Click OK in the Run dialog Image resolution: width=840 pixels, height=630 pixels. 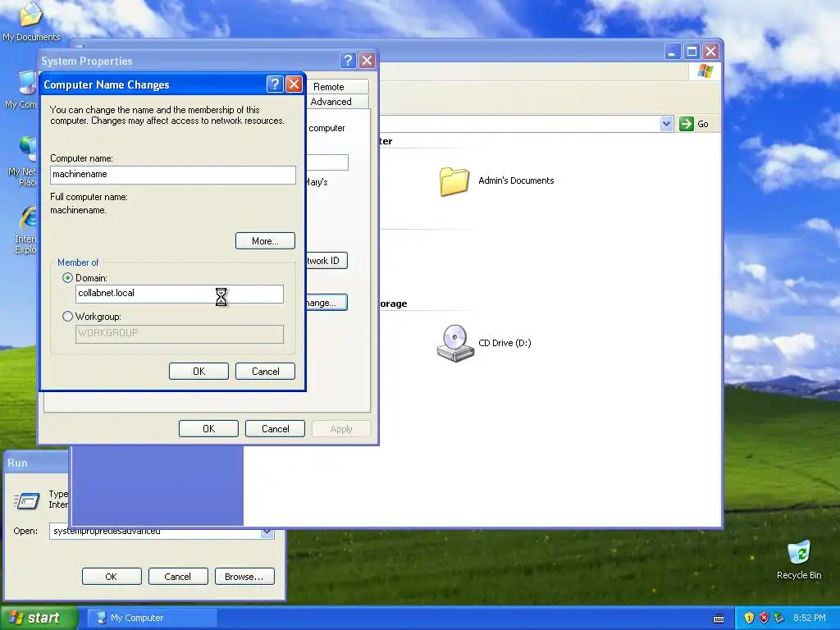pyautogui.click(x=112, y=577)
